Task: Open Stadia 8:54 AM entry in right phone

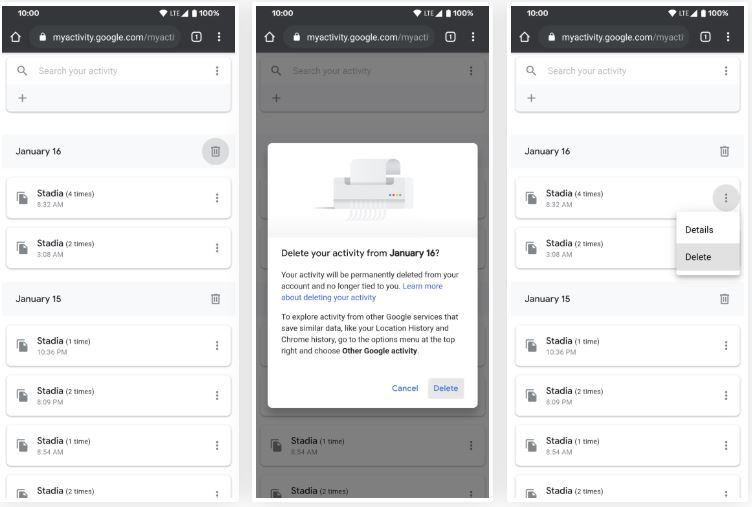Action: [627, 446]
